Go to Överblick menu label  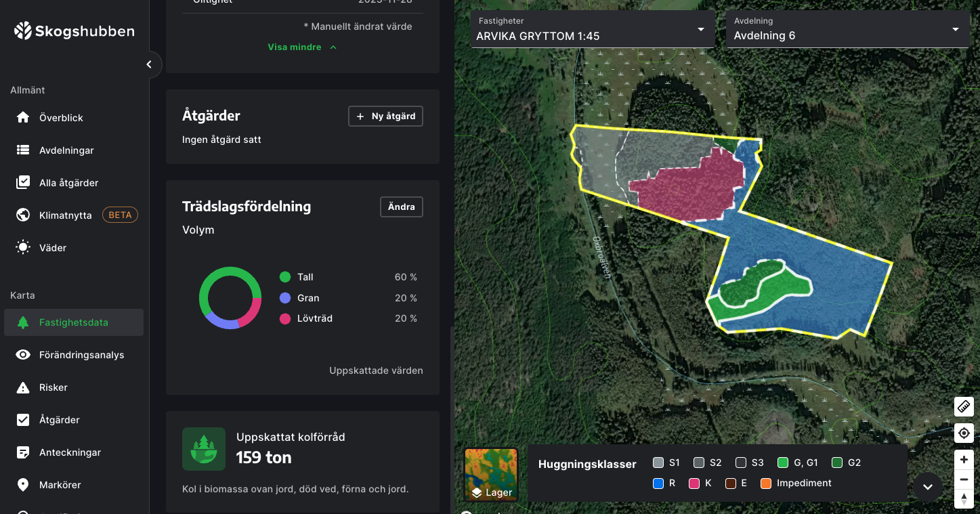[x=61, y=118]
